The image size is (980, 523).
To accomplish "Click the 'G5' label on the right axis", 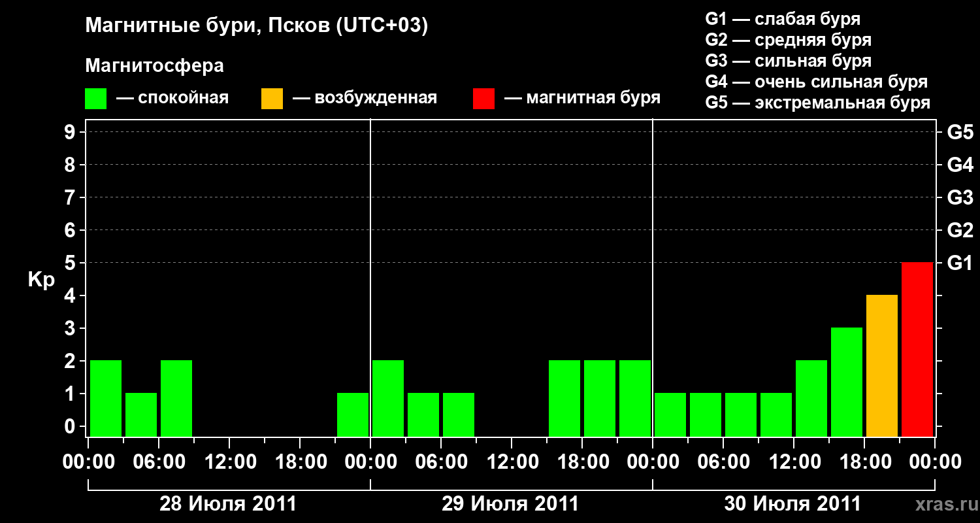I will click(x=960, y=132).
